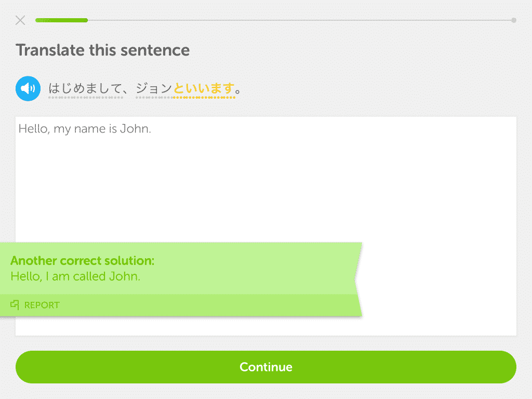Click the flag icon beside REPORT
Image resolution: width=532 pixels, height=399 pixels.
tap(15, 304)
